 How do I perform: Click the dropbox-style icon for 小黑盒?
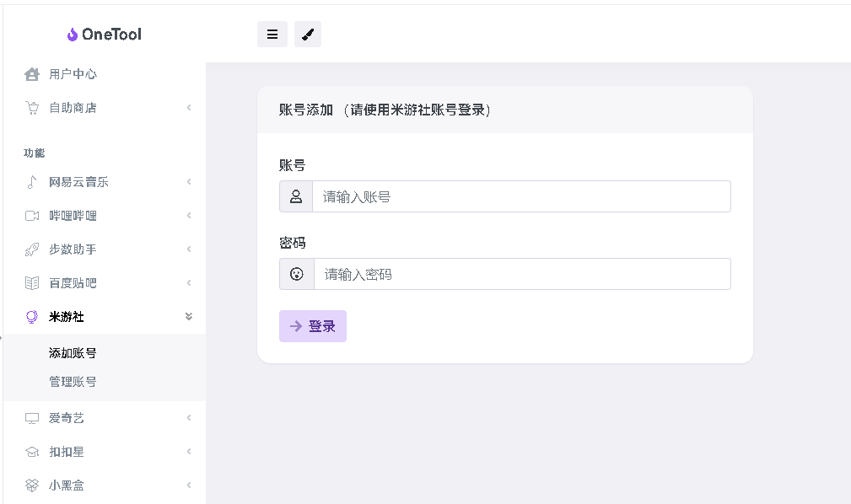pyautogui.click(x=32, y=485)
